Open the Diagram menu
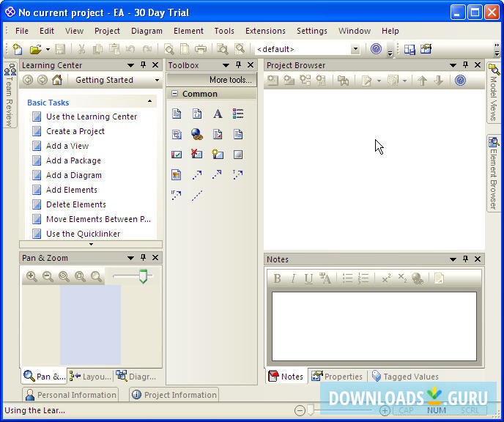The height and width of the screenshot is (422, 504). (147, 31)
